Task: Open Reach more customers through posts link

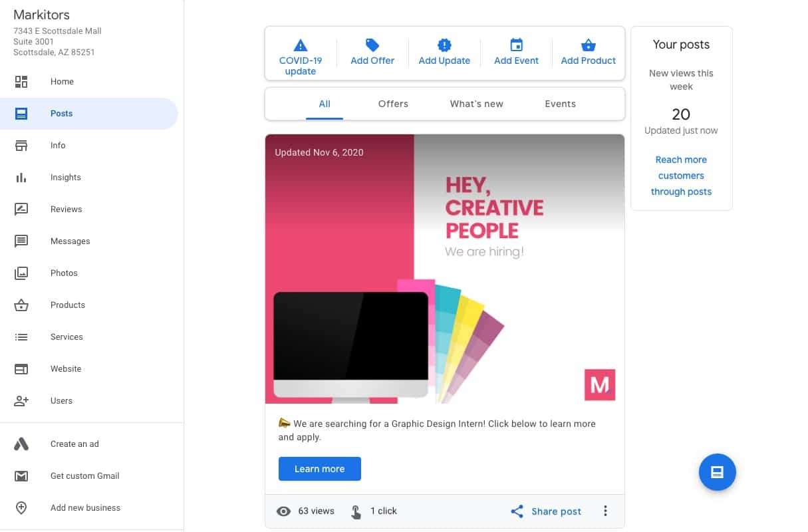Action: coord(681,176)
